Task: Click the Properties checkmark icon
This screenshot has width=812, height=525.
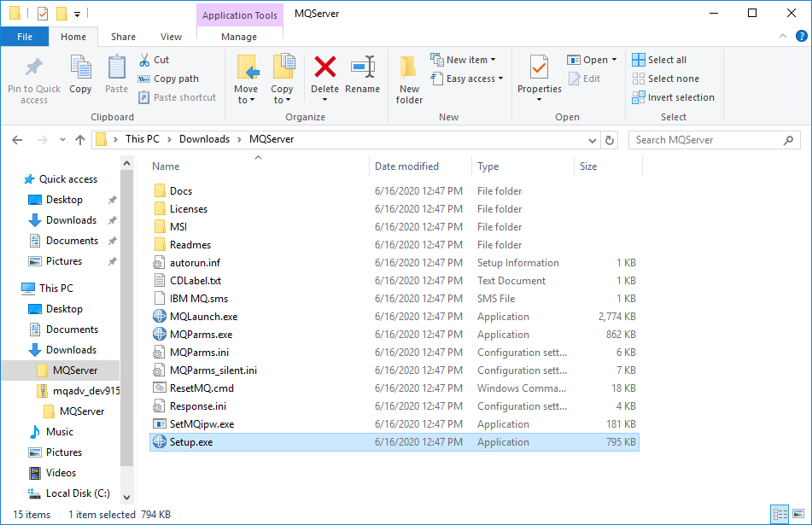Action: point(539,67)
